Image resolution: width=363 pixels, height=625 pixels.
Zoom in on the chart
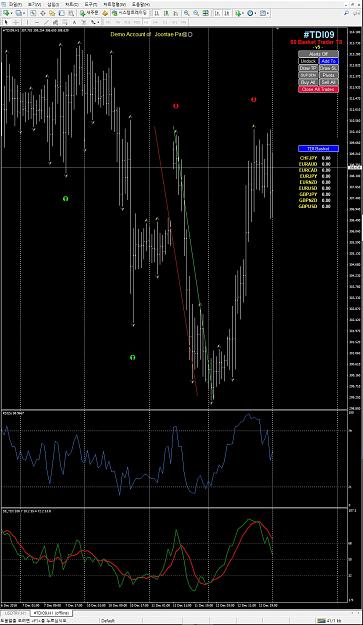[x=186, y=13]
